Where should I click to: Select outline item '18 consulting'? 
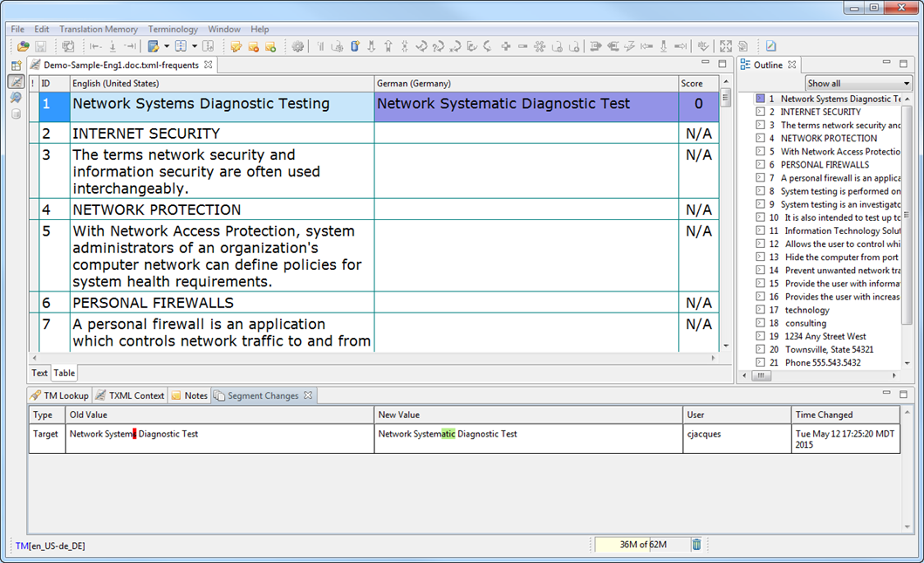pos(797,323)
